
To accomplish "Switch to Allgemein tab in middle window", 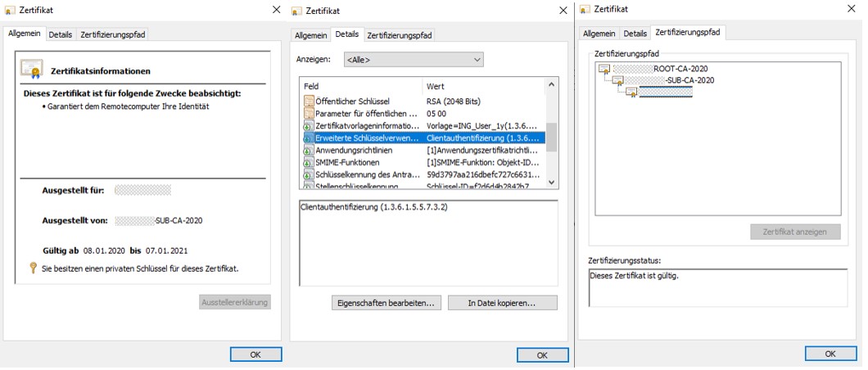I will coord(310,35).
